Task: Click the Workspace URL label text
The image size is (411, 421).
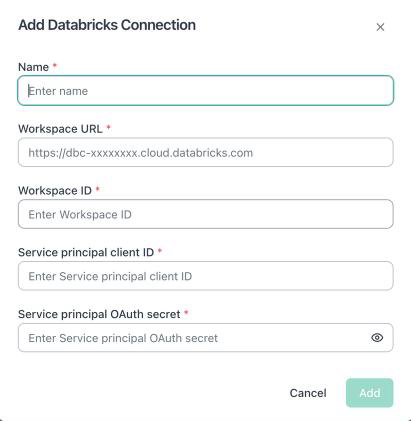Action: tap(60, 129)
